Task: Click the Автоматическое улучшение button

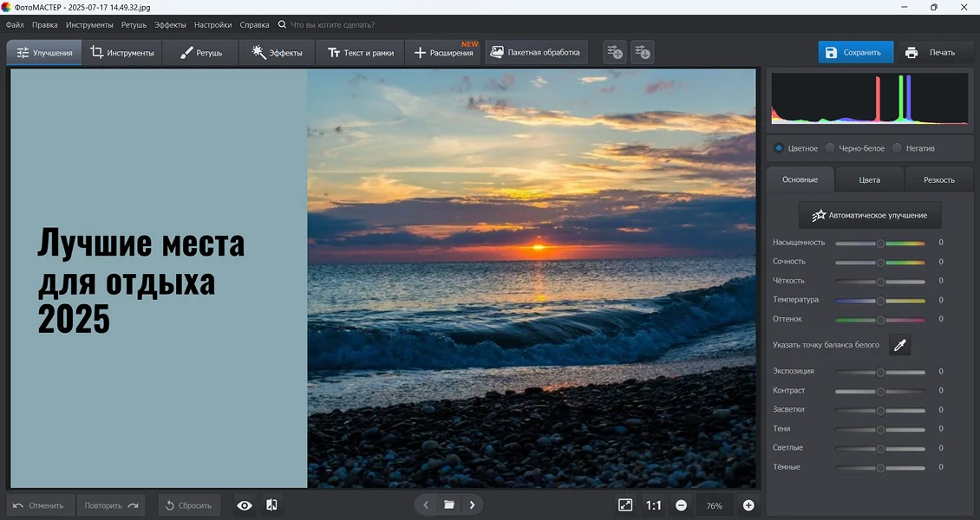Action: 870,215
